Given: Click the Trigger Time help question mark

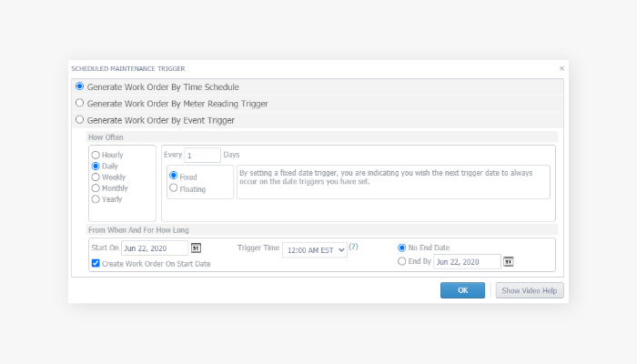Looking at the screenshot, I should click(353, 247).
